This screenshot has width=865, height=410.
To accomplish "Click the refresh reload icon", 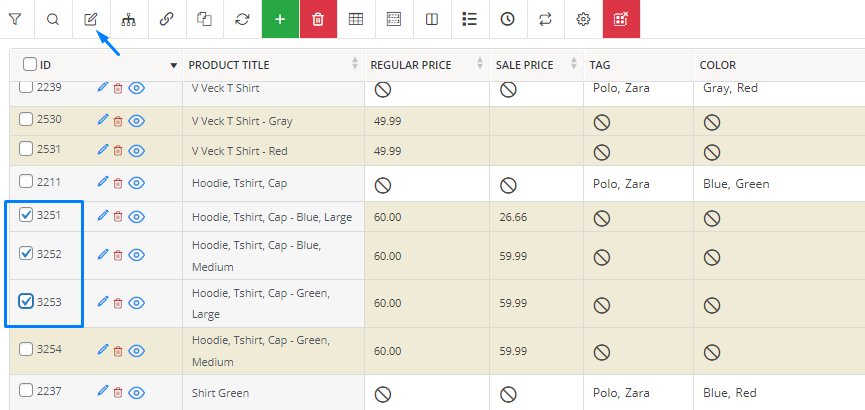I will click(x=242, y=19).
